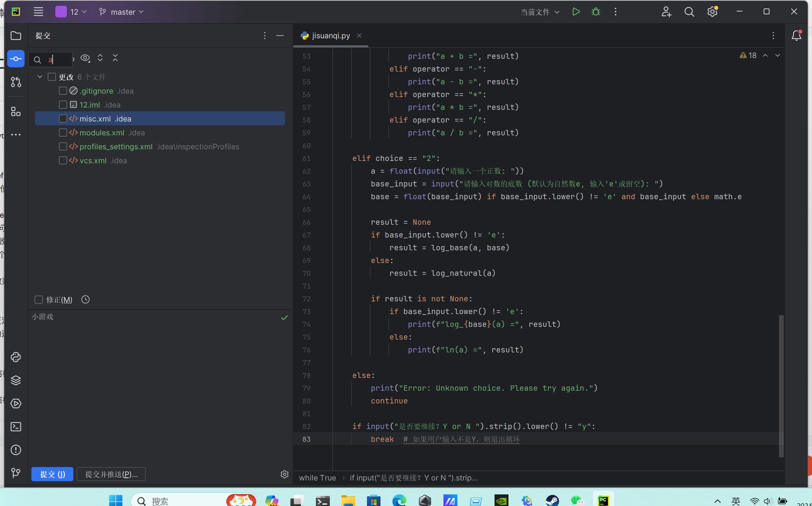Switch to the jisuanqi.py editor tab

[331, 36]
